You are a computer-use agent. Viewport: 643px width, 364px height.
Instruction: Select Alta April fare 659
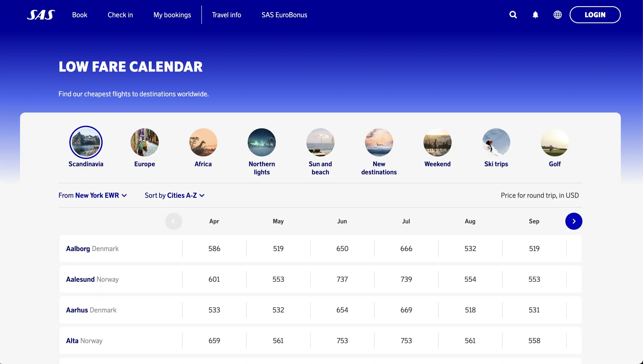(x=214, y=341)
